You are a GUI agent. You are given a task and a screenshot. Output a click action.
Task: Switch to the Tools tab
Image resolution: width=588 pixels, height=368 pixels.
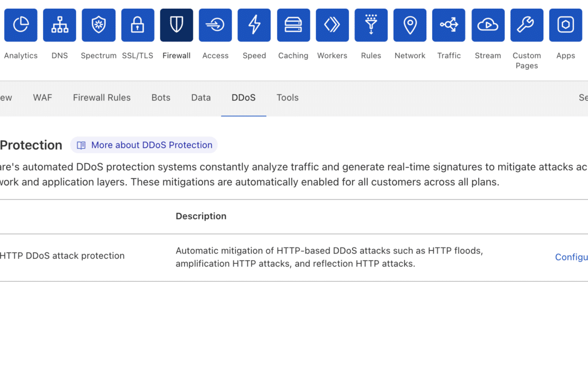(287, 98)
